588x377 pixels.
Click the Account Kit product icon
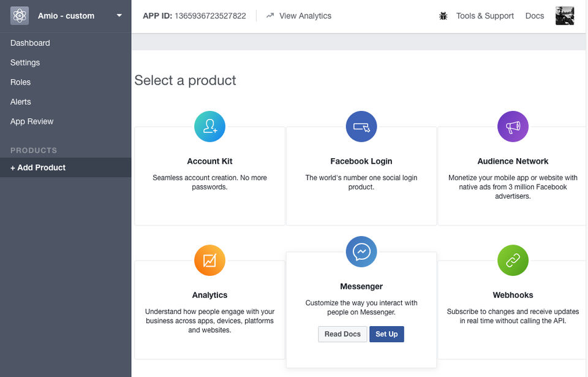(209, 127)
